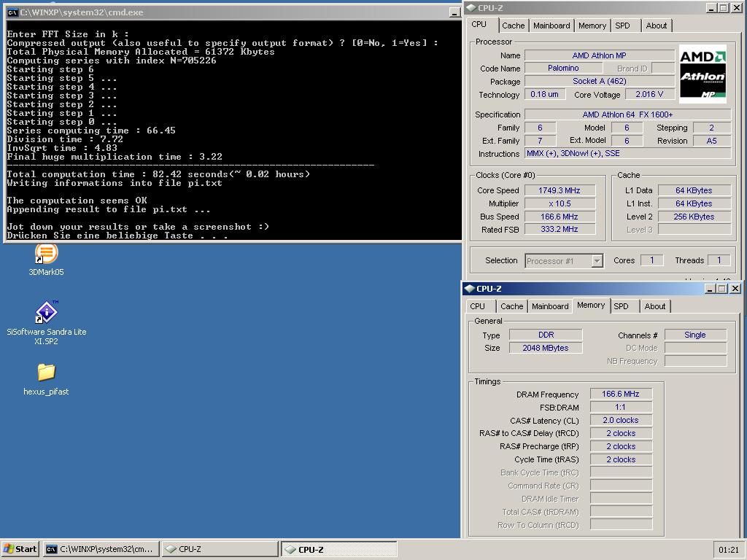Click the Palomino code name value
Image resolution: width=747 pixels, height=560 pixels.
point(563,68)
